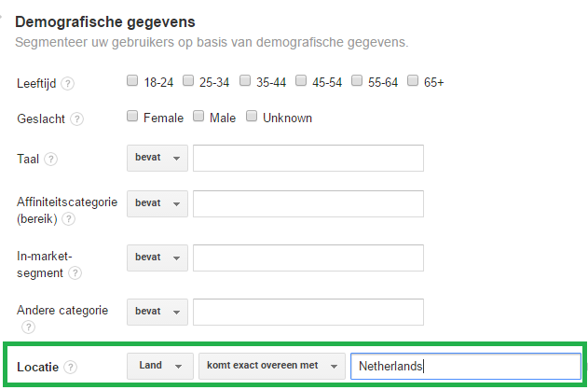This screenshot has height=390, width=588.
Task: Click the Locatie field containing Netherlands
Action: [466, 366]
